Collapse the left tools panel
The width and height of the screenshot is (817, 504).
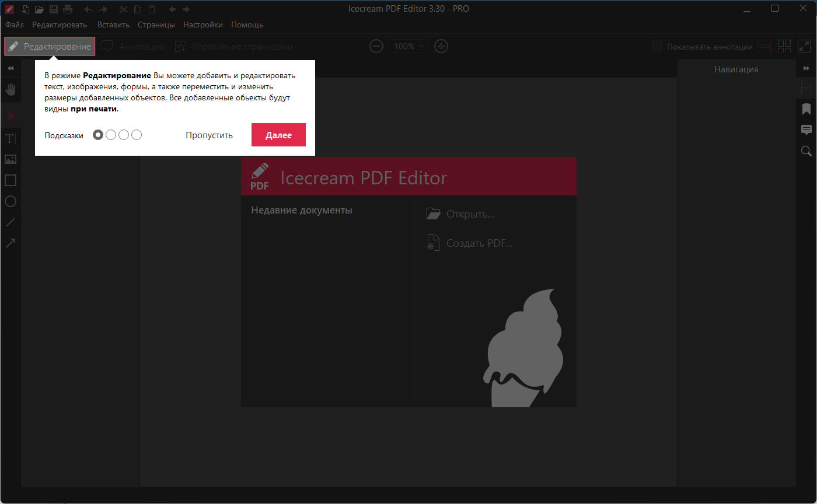pyautogui.click(x=11, y=68)
